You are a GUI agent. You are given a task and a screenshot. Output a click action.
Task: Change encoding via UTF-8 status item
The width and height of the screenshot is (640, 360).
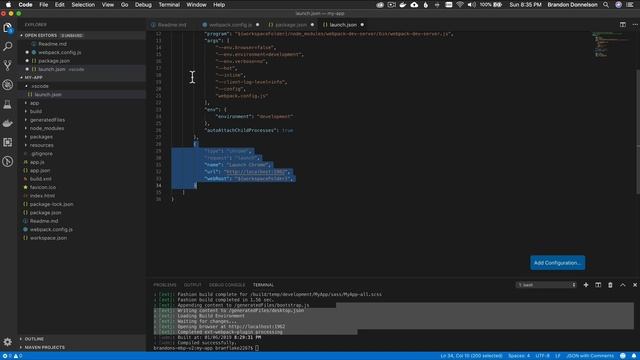(x=542, y=356)
